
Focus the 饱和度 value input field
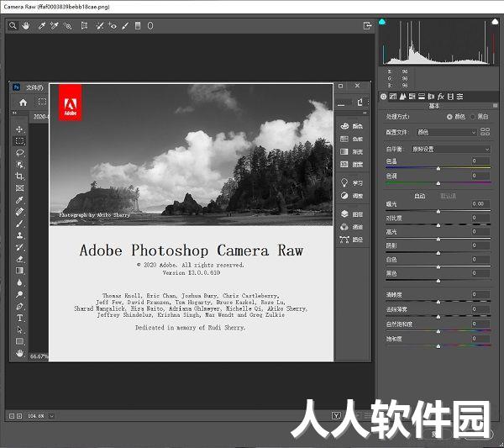click(x=480, y=339)
